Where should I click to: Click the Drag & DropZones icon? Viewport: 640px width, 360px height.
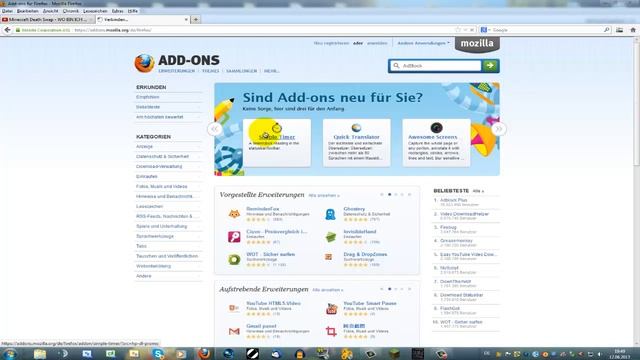329,257
